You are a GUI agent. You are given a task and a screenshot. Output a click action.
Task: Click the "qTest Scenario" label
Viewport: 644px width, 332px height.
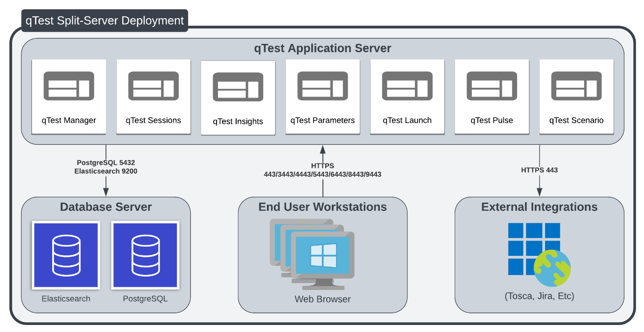[576, 120]
